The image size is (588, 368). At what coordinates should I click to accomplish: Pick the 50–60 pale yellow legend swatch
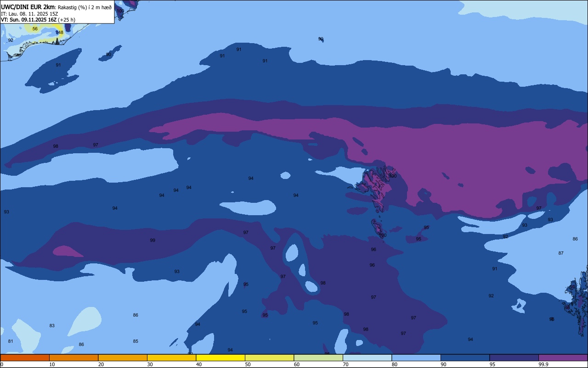[269, 357]
